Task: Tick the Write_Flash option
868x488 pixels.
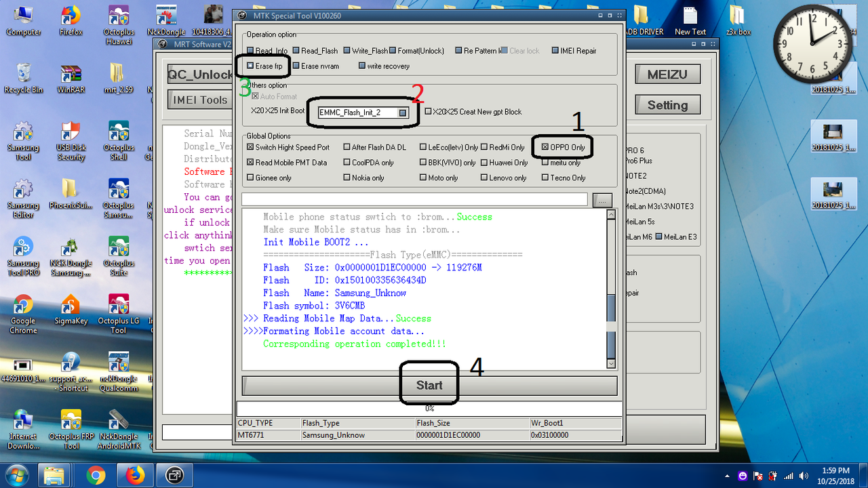Action: pyautogui.click(x=347, y=51)
